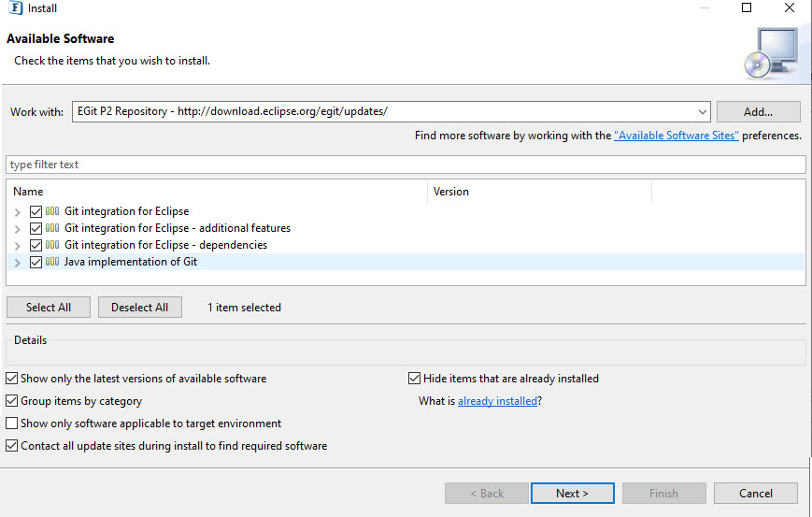Viewport: 812px width, 517px height.
Task: Click the Install dialog title bar app icon
Action: (16, 7)
